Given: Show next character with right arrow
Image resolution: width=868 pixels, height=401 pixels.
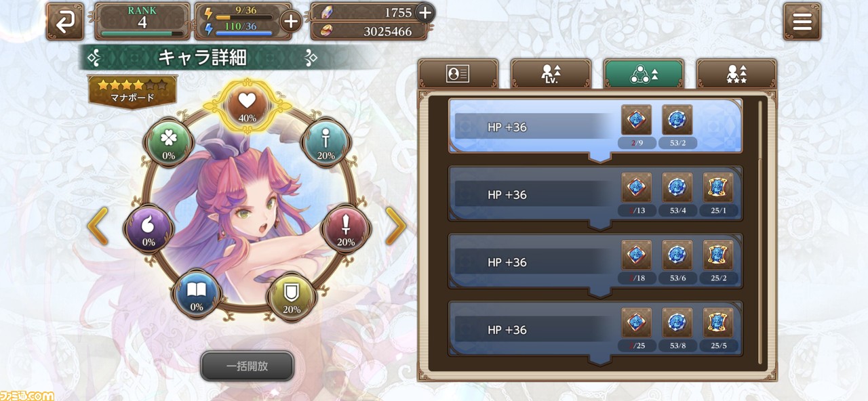Looking at the screenshot, I should coord(395,226).
